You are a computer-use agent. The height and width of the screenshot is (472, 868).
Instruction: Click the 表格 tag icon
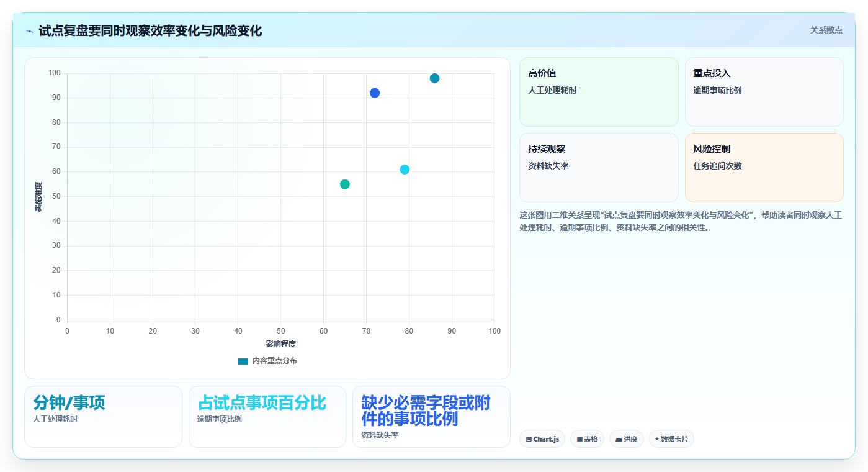(x=579, y=439)
